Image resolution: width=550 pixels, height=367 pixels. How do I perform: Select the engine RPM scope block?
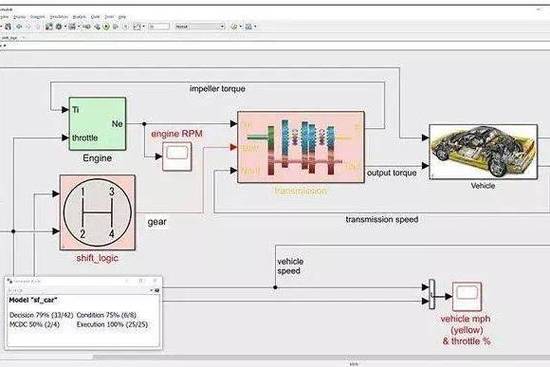(x=177, y=156)
